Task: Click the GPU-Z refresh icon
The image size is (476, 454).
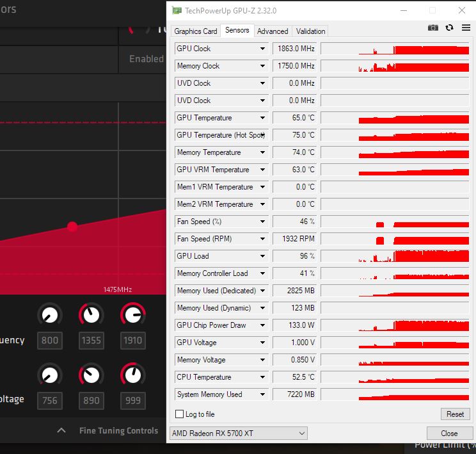Action: tap(449, 28)
